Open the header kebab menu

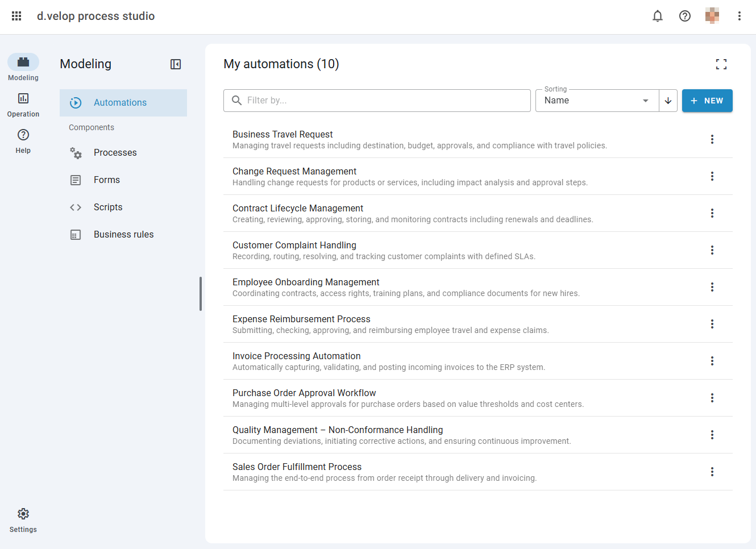coord(740,16)
